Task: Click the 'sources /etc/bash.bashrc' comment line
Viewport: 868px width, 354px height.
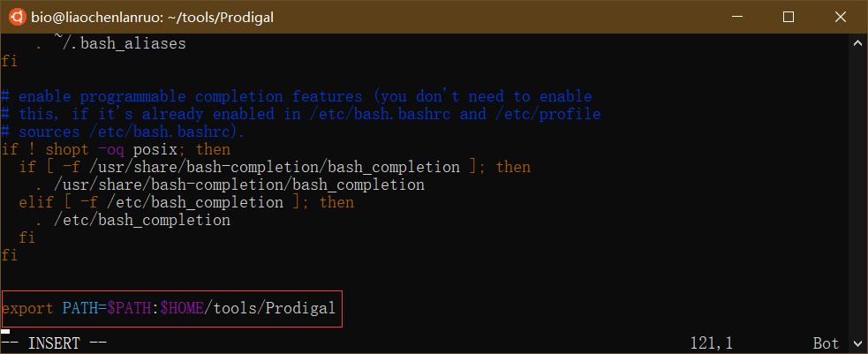Action: [x=124, y=132]
